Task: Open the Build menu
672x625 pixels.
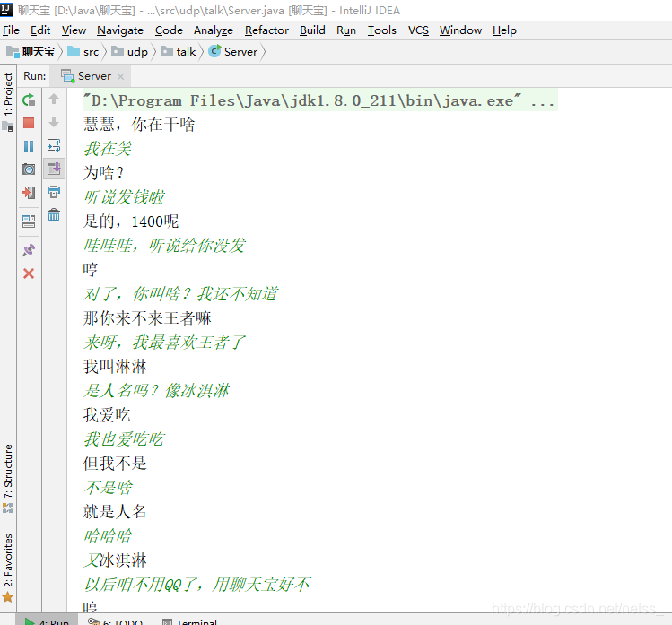Action: tap(312, 30)
